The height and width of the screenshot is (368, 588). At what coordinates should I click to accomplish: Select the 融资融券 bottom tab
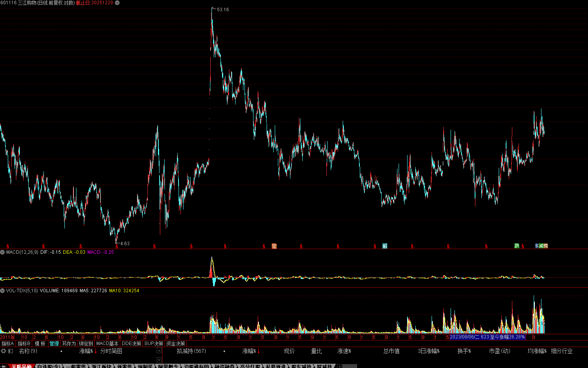click(x=225, y=366)
